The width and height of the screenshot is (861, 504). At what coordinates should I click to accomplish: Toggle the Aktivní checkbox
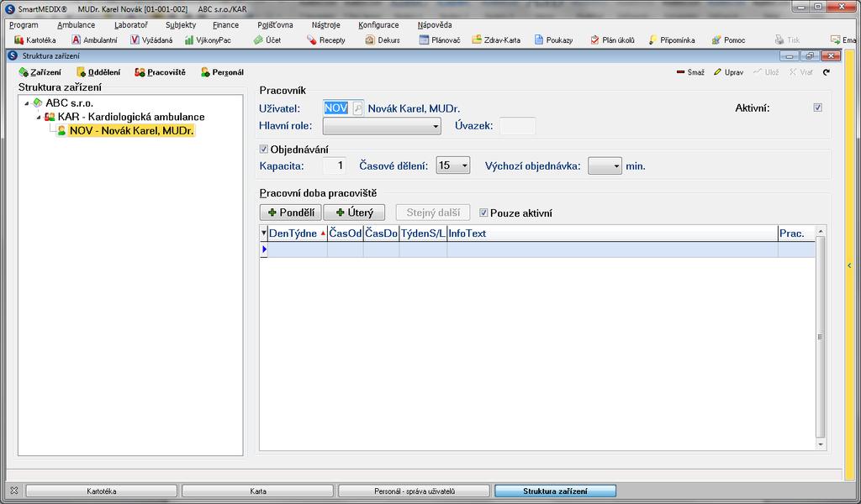(817, 108)
